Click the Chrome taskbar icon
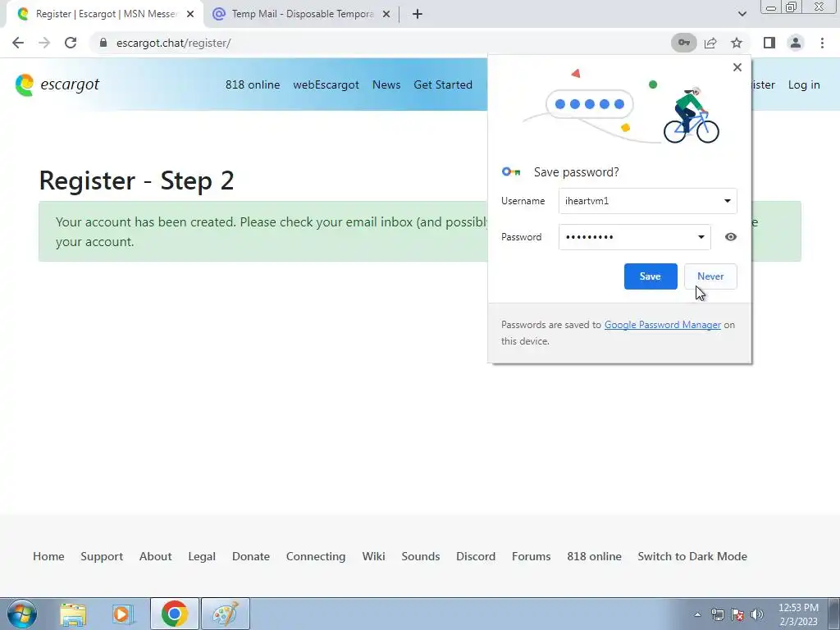 [174, 614]
